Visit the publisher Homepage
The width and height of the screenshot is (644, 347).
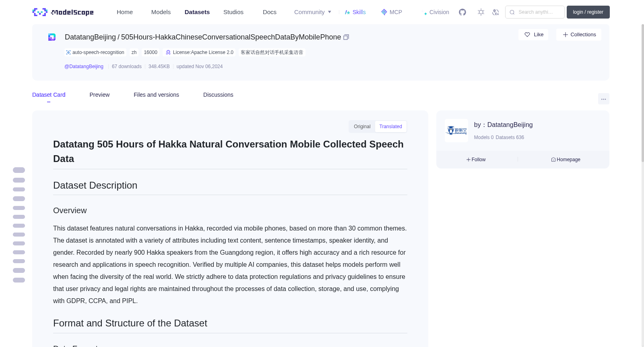pyautogui.click(x=566, y=160)
